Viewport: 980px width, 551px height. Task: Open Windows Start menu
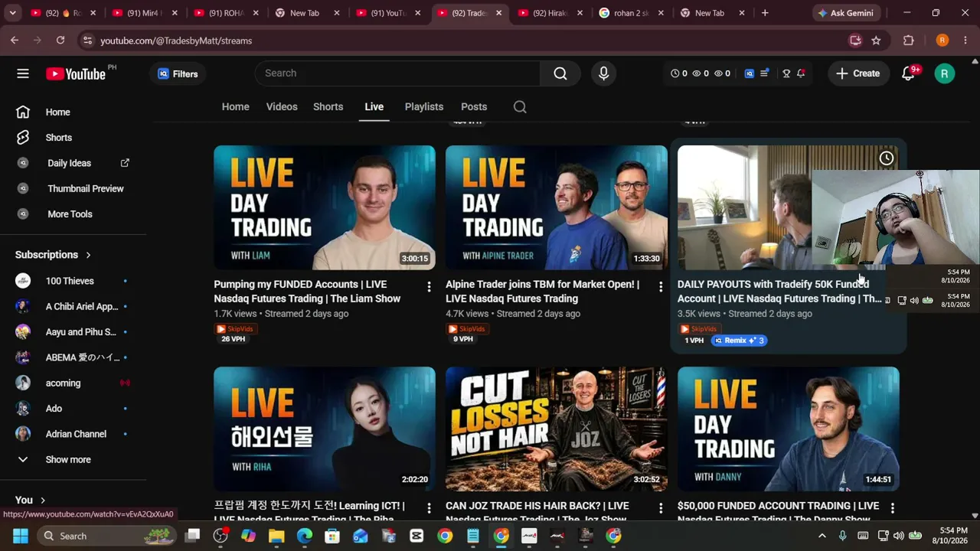20,536
